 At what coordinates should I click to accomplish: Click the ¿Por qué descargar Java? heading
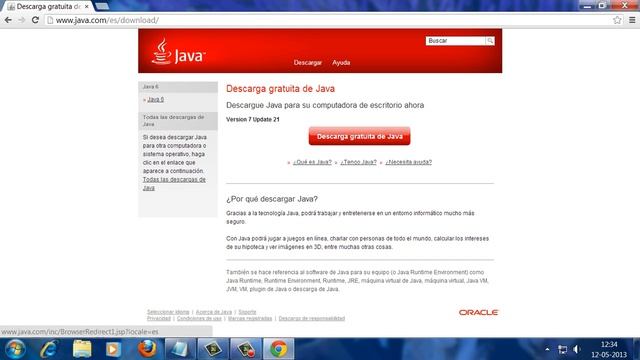click(x=272, y=199)
